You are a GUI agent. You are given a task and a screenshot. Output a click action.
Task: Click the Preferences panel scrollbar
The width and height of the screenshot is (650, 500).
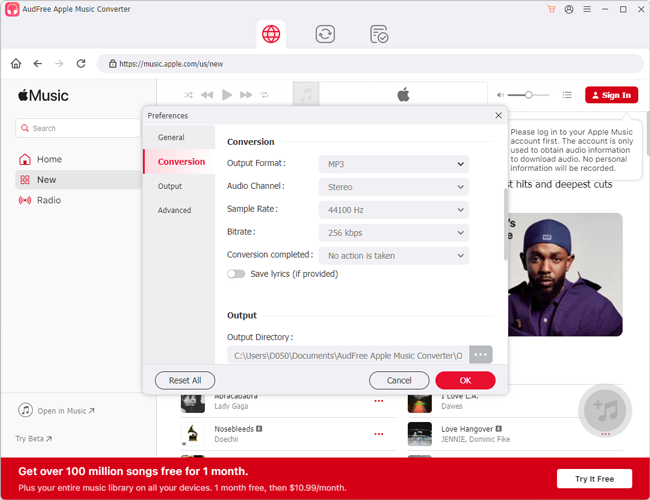click(x=506, y=224)
